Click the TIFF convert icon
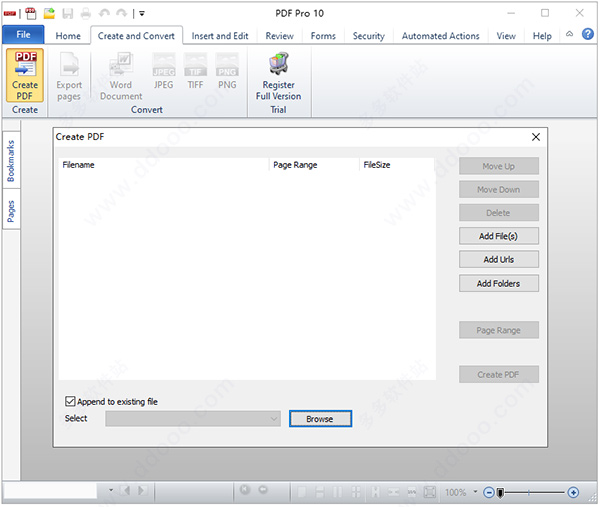 pos(195,64)
